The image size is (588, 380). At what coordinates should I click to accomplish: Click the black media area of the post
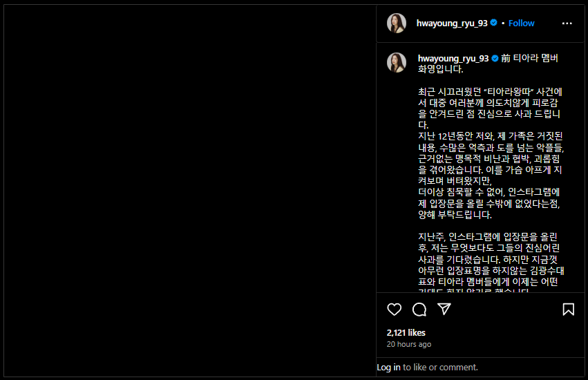pos(190,191)
